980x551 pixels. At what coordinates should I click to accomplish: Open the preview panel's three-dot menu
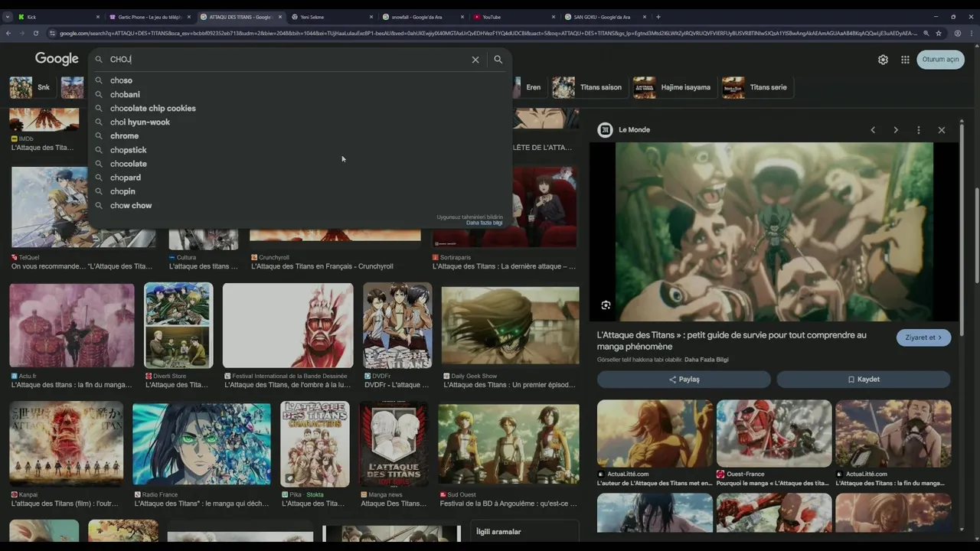[919, 130]
